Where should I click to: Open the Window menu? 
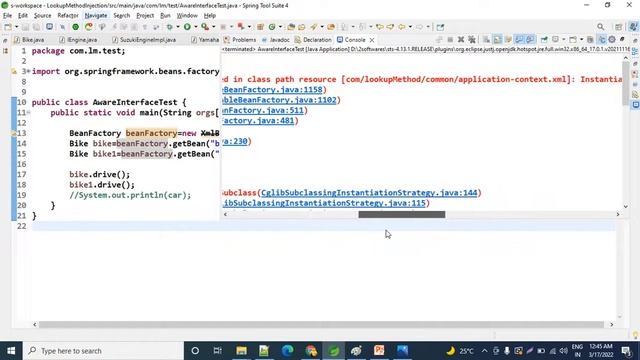coord(187,16)
